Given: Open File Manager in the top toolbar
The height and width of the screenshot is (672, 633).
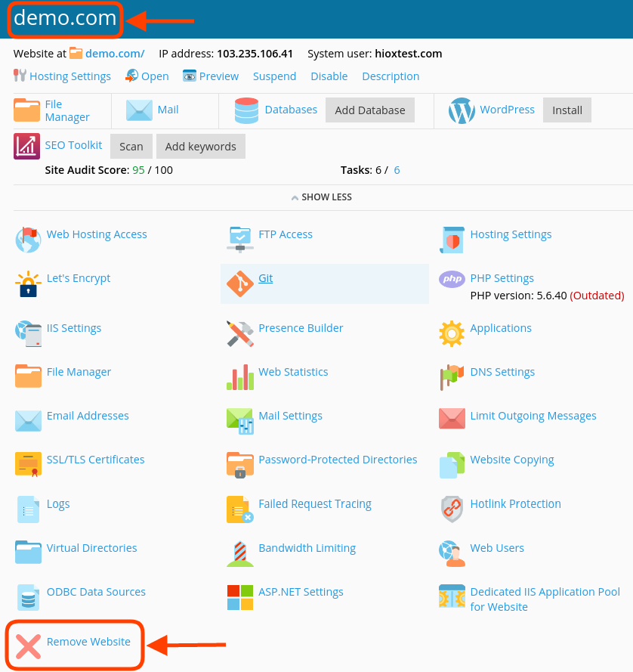Looking at the screenshot, I should click(67, 110).
